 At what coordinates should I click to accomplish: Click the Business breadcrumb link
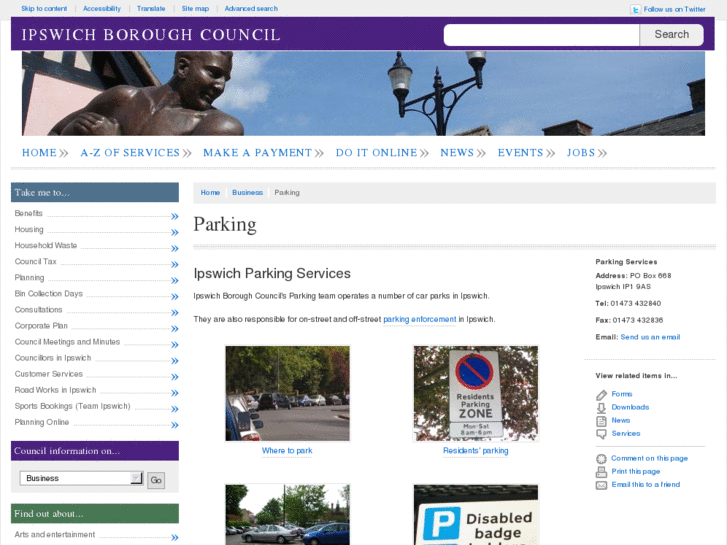point(248,192)
